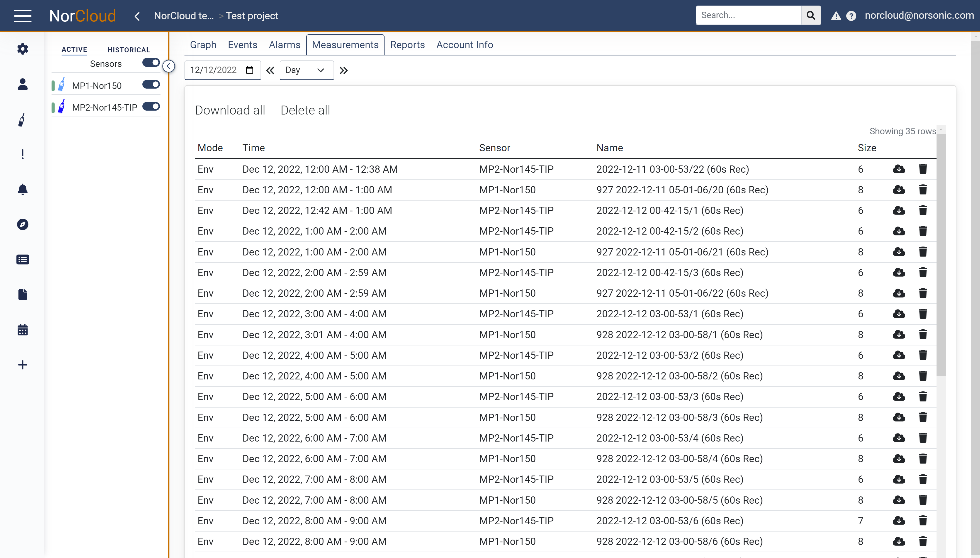Screen dimensions: 980x558
Task: Sort by the Size column header
Action: (x=867, y=148)
